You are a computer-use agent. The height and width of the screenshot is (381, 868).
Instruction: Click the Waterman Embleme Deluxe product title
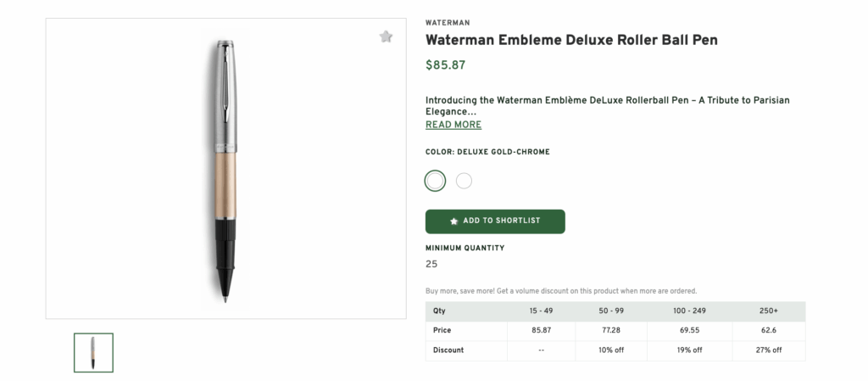pyautogui.click(x=571, y=40)
